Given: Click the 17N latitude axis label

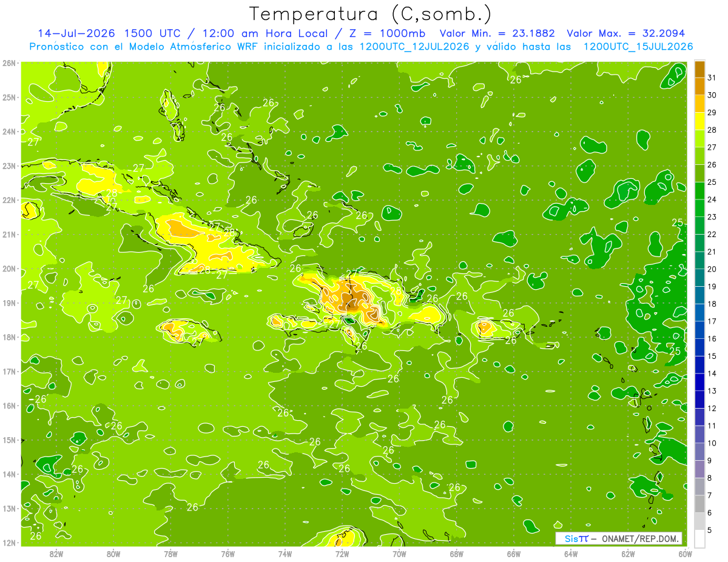Looking at the screenshot, I should (x=9, y=372).
